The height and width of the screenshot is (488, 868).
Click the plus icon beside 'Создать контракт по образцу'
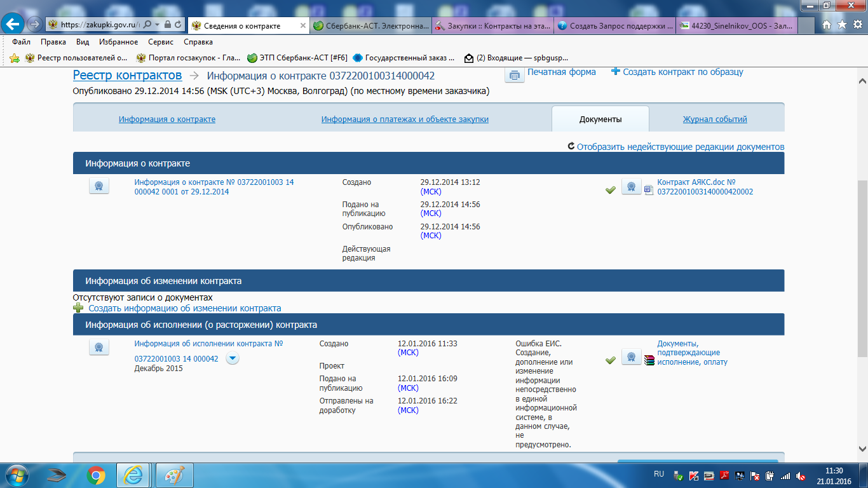(615, 72)
